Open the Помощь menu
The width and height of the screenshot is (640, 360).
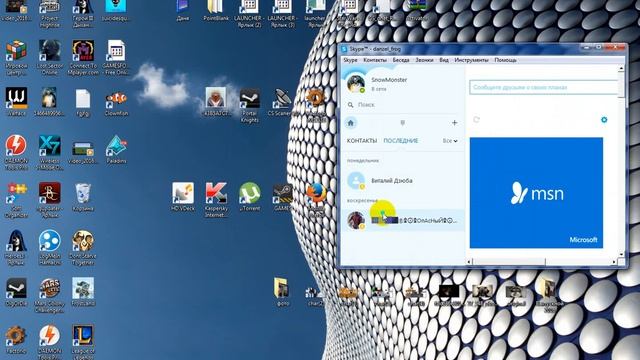click(505, 60)
